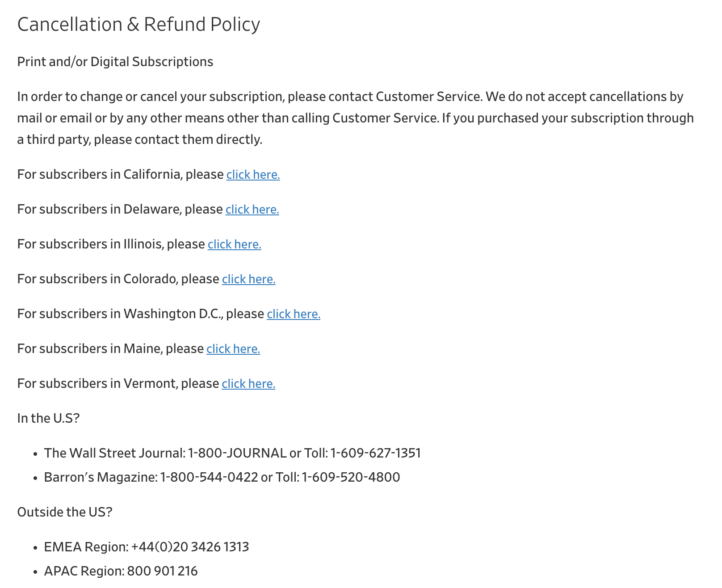Click the "Outside the US?" label
Screen dimensions: 722x588
pyautogui.click(x=65, y=512)
